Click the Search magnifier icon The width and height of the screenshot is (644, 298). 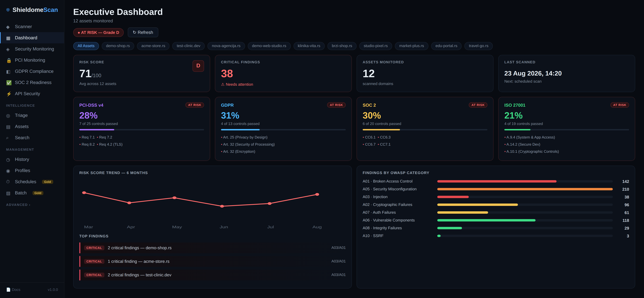point(7,138)
